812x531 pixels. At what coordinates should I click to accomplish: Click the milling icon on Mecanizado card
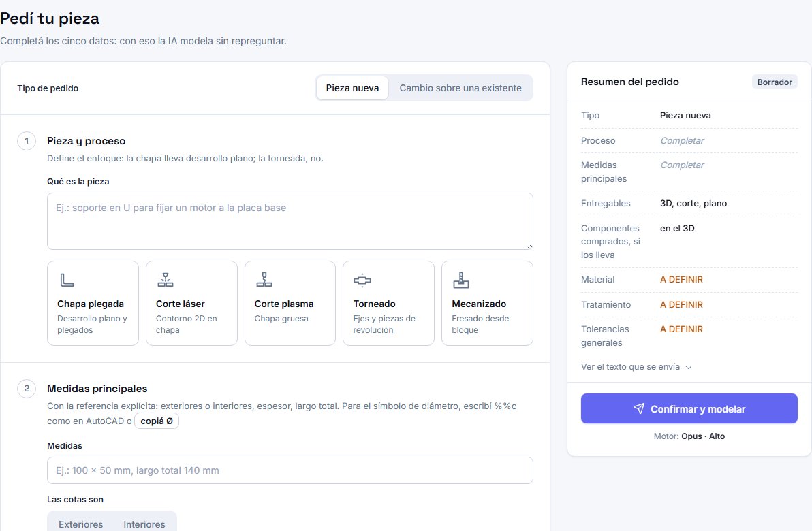pyautogui.click(x=461, y=280)
